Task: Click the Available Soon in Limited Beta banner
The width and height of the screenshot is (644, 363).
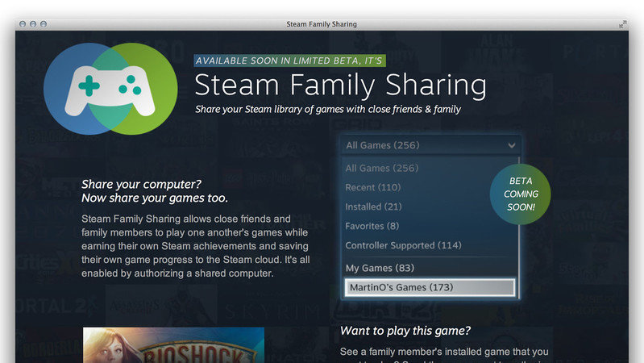Action: tap(289, 60)
